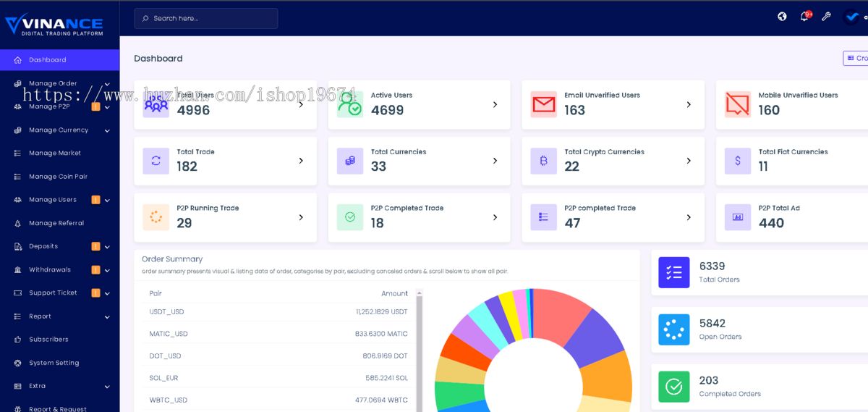Expand the Manage Order menu chevron
This screenshot has width=868, height=412.
pos(107,84)
